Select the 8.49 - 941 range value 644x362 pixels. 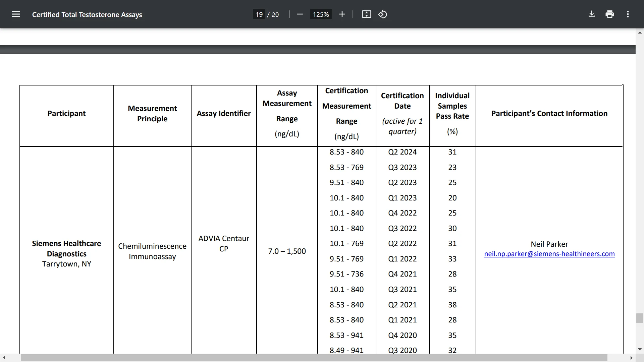click(346, 350)
